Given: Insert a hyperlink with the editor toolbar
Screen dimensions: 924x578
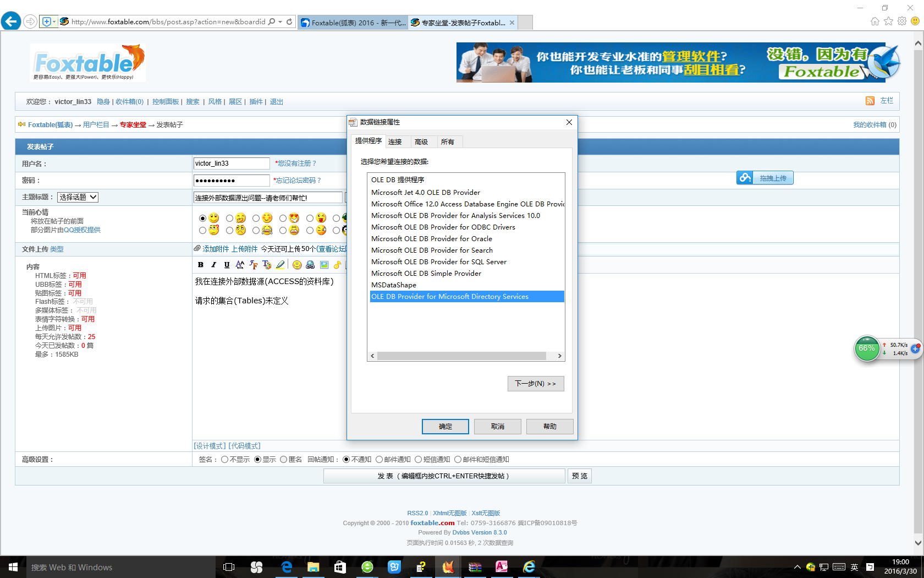Looking at the screenshot, I should point(310,265).
